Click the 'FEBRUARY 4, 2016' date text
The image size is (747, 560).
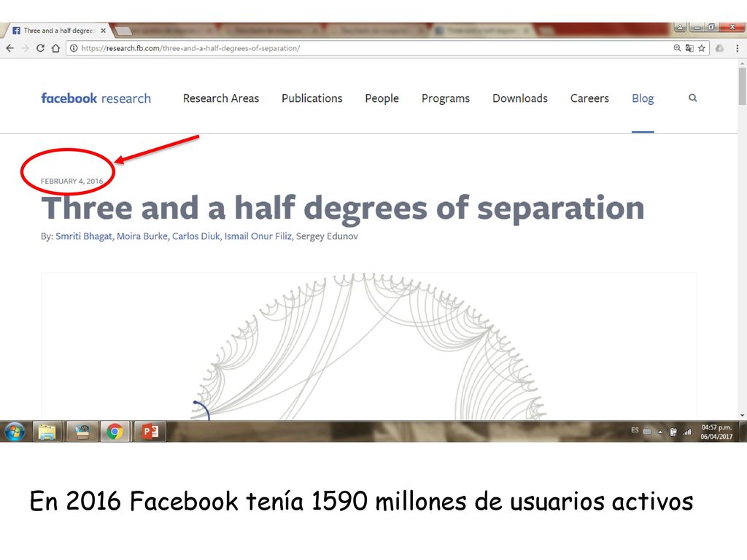(72, 181)
